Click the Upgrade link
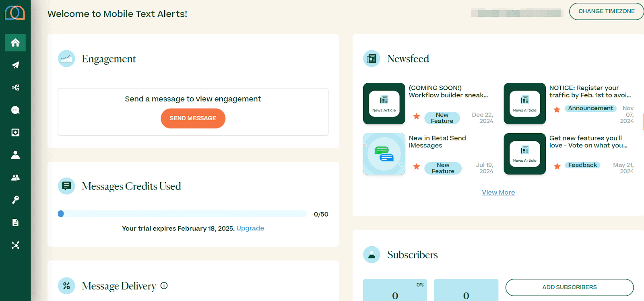644x301 pixels. tap(250, 228)
